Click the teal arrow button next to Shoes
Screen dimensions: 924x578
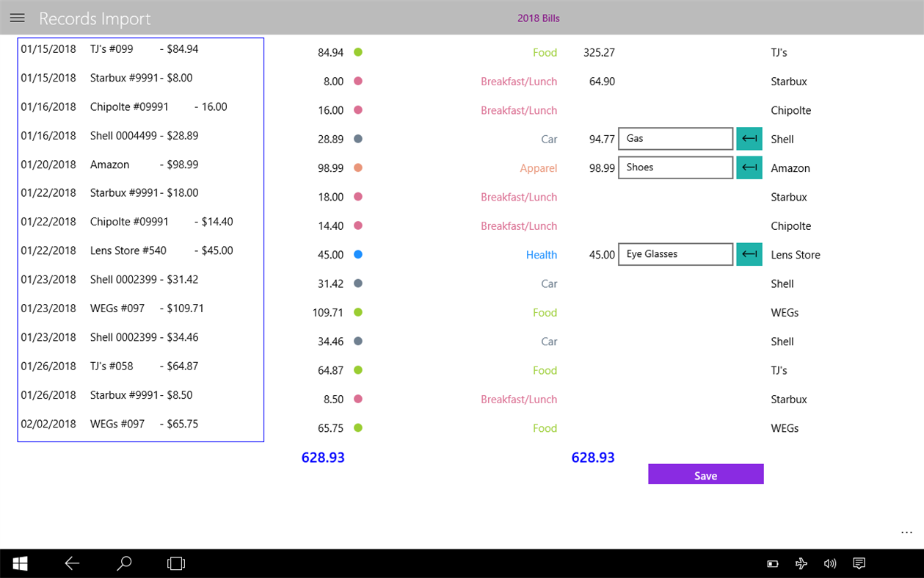[749, 167]
